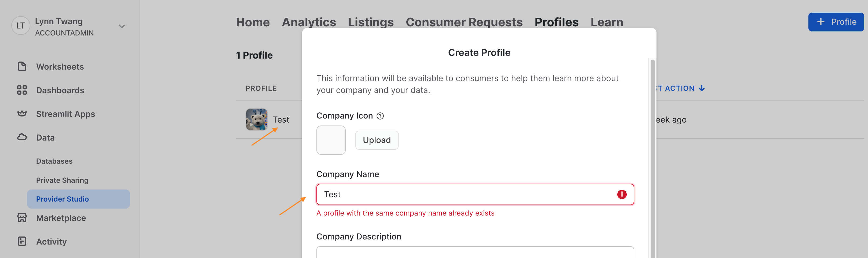Screen dimensions: 868x258
Task: Go to the Listings tab
Action: (x=371, y=22)
